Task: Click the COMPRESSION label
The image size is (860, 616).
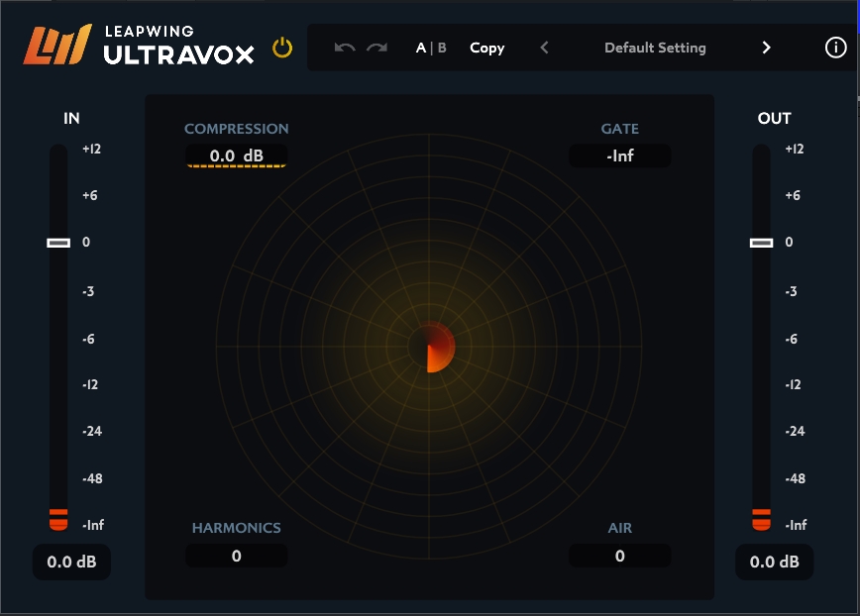Action: point(237,129)
